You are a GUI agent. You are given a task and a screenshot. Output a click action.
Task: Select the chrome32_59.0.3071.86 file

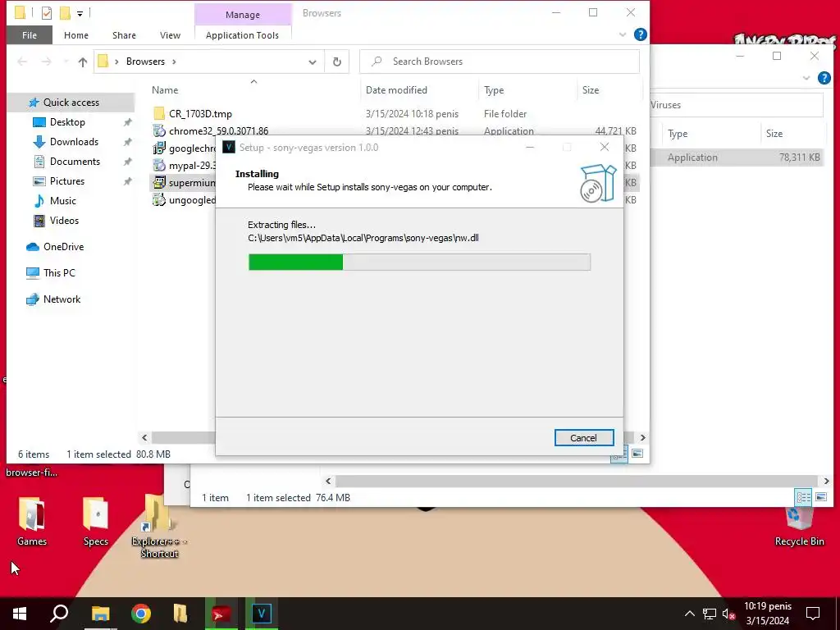[x=218, y=130]
